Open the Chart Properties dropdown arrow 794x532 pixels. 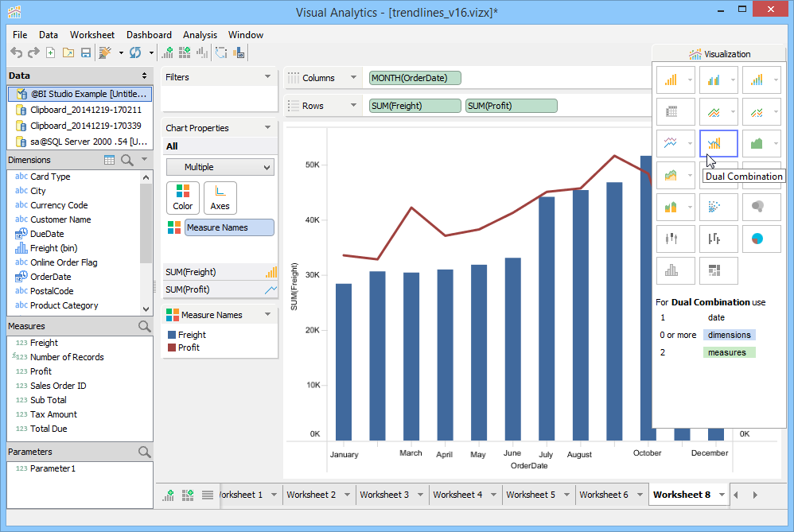tap(268, 127)
